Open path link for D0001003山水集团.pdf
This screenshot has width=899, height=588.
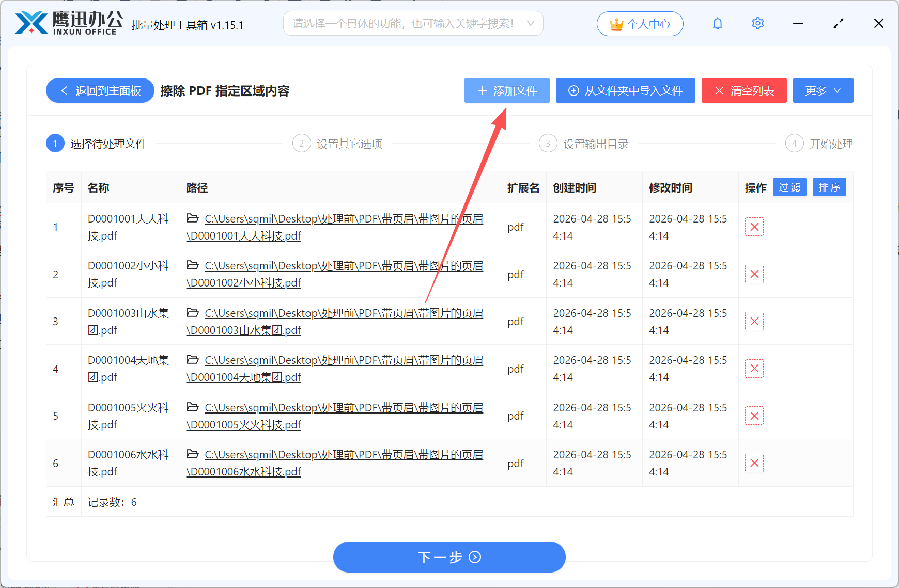[x=335, y=322]
